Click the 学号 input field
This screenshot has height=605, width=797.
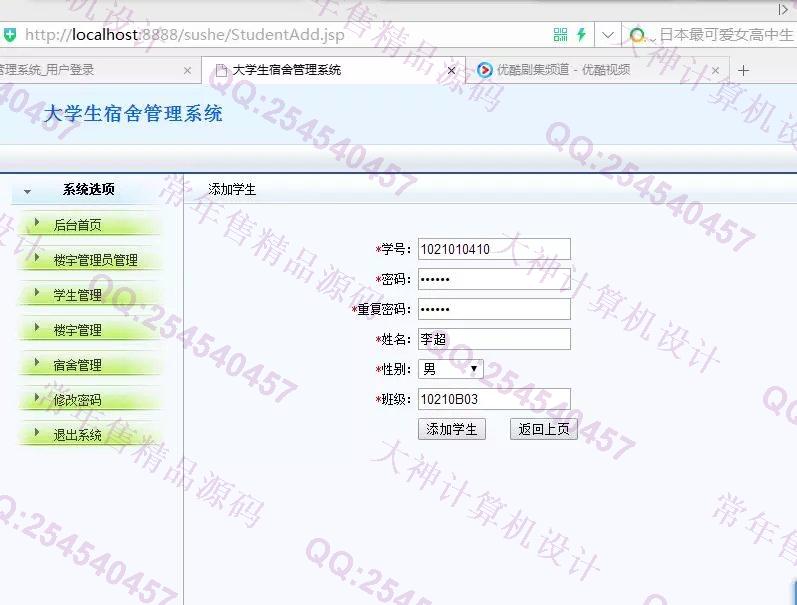click(494, 249)
